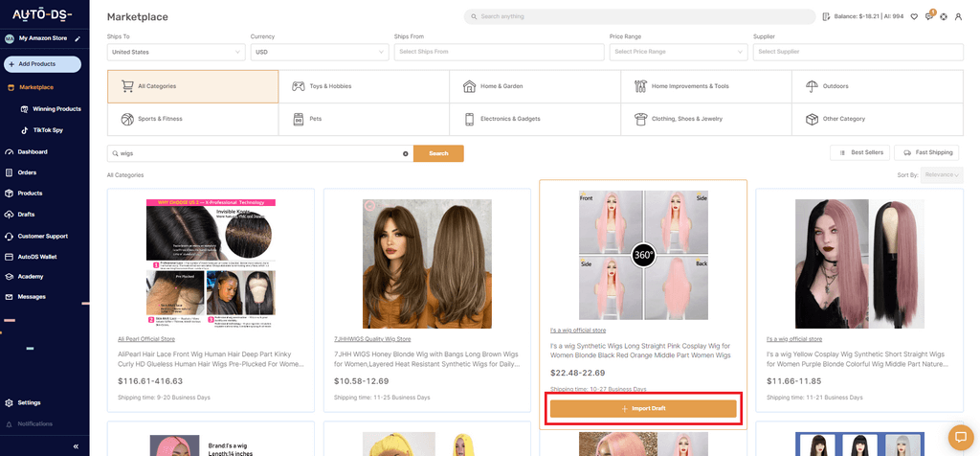
Task: Click the Import Draft button
Action: click(x=643, y=408)
